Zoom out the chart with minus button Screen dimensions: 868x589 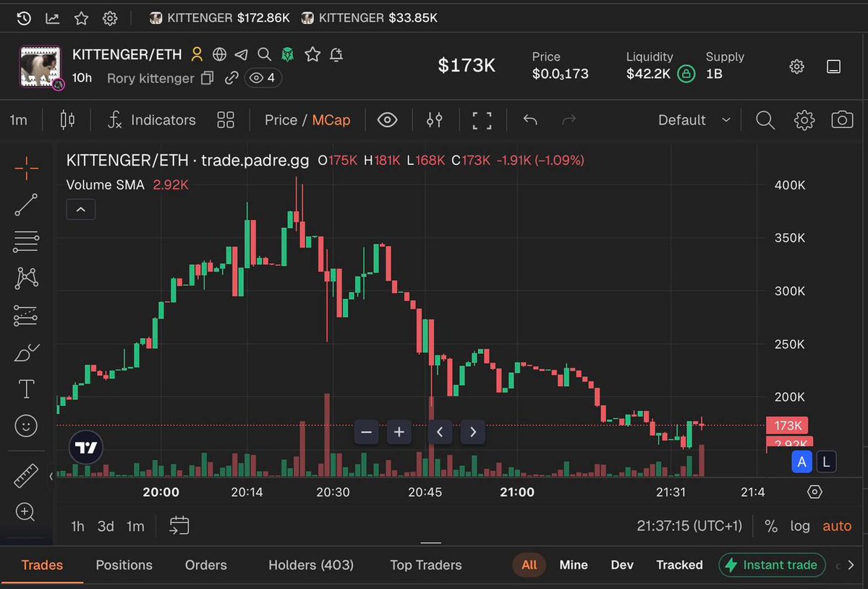(x=367, y=433)
